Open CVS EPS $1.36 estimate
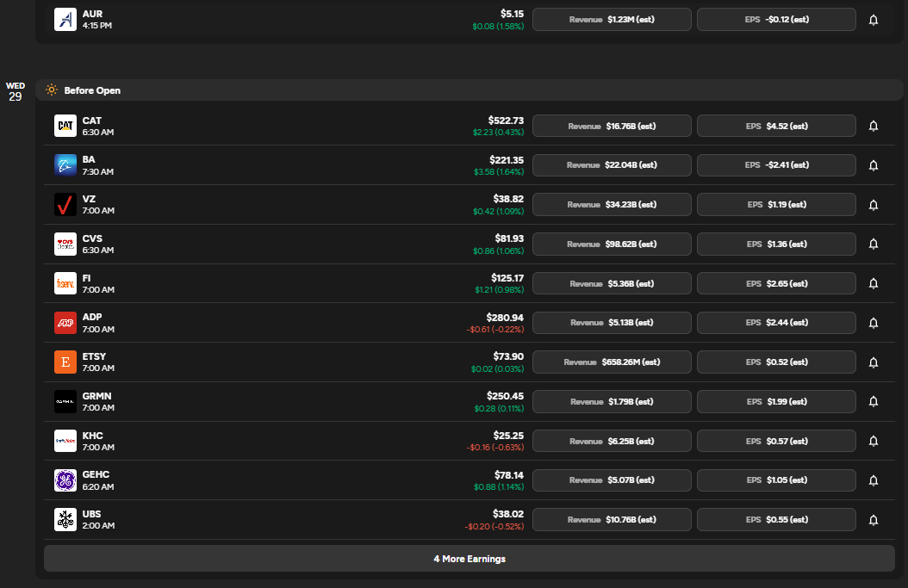Image resolution: width=908 pixels, height=588 pixels. pos(776,244)
